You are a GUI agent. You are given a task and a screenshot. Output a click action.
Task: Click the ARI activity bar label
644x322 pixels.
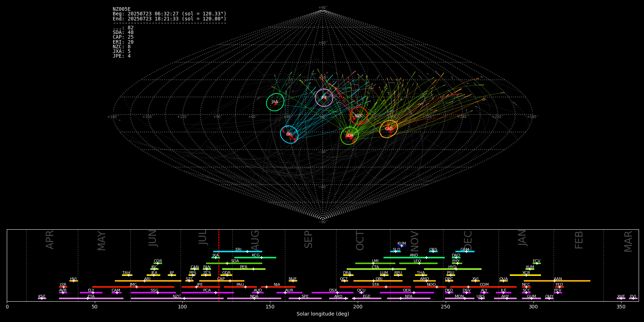(147, 279)
